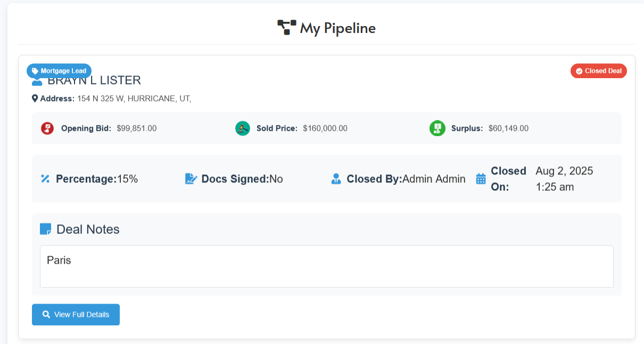
Task: Click the red Closed Deal status badge
Action: [x=598, y=71]
